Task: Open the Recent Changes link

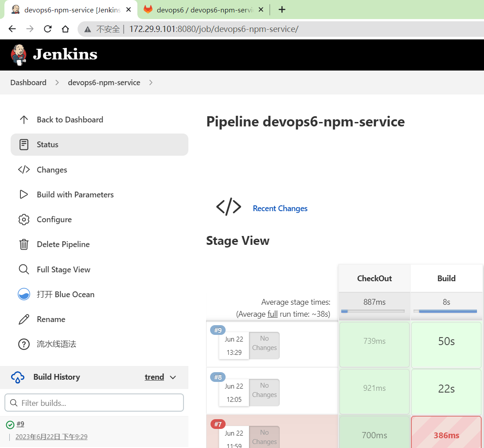Action: click(x=280, y=208)
